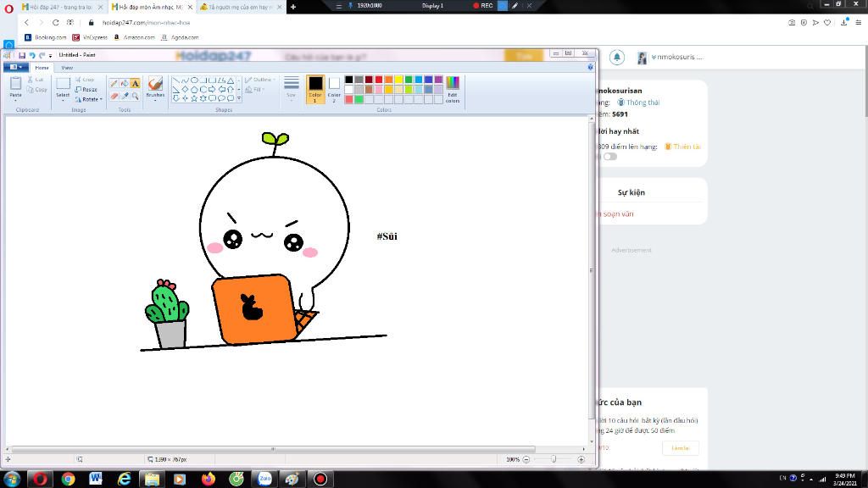Viewport: 868px width, 488px height.
Task: Open VnExpress bookmark
Action: coord(90,37)
